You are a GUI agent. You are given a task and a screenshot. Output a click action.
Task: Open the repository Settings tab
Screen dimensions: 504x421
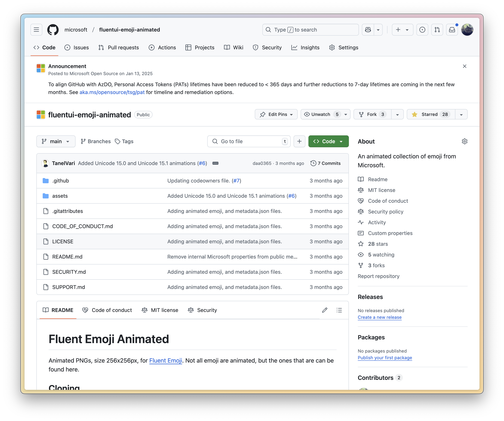pyautogui.click(x=344, y=47)
